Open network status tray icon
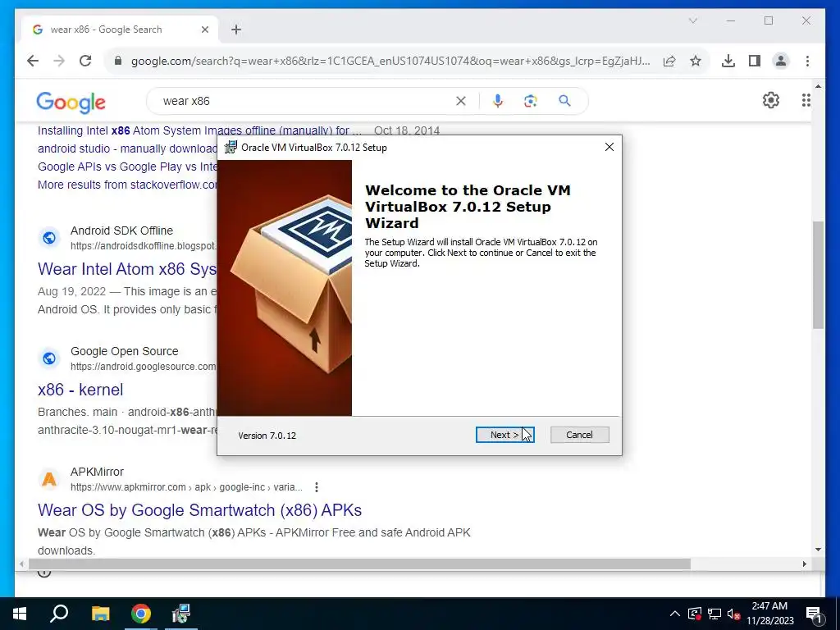The height and width of the screenshot is (630, 840). tap(714, 614)
